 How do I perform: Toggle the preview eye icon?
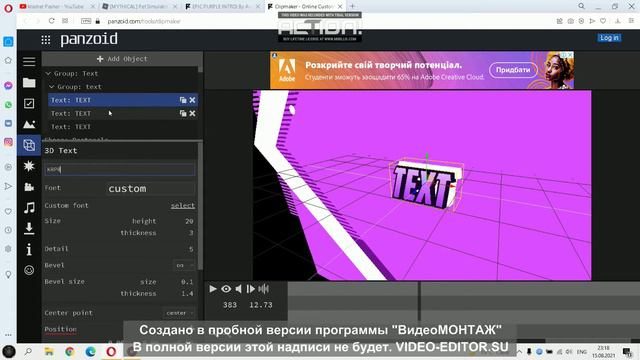click(x=226, y=289)
